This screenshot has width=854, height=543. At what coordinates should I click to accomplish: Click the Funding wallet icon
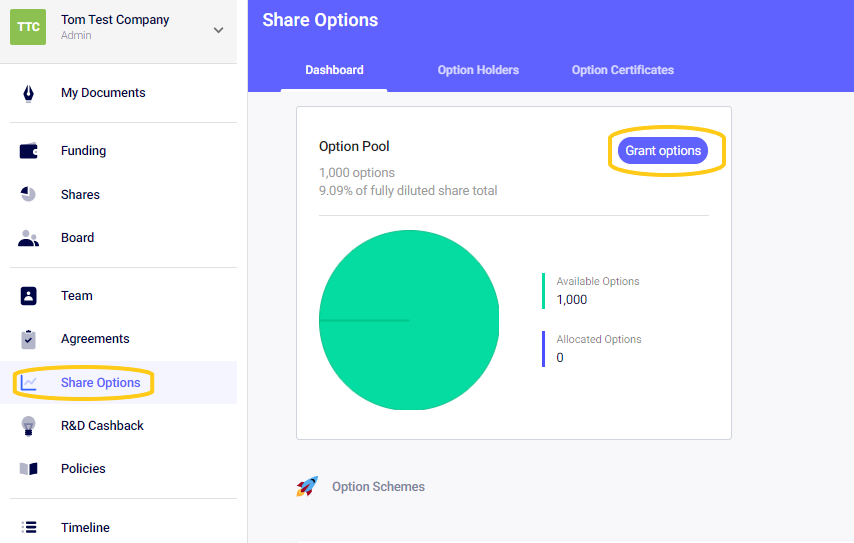pyautogui.click(x=29, y=151)
